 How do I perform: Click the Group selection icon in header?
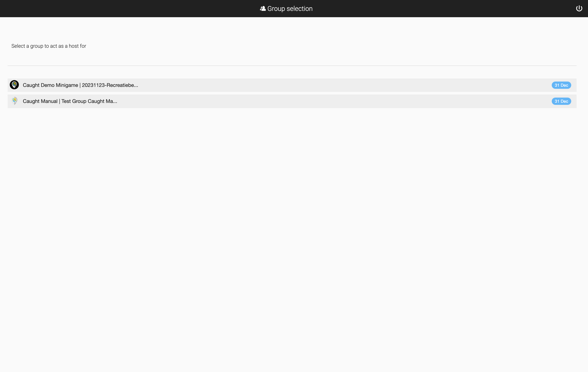[x=263, y=8]
